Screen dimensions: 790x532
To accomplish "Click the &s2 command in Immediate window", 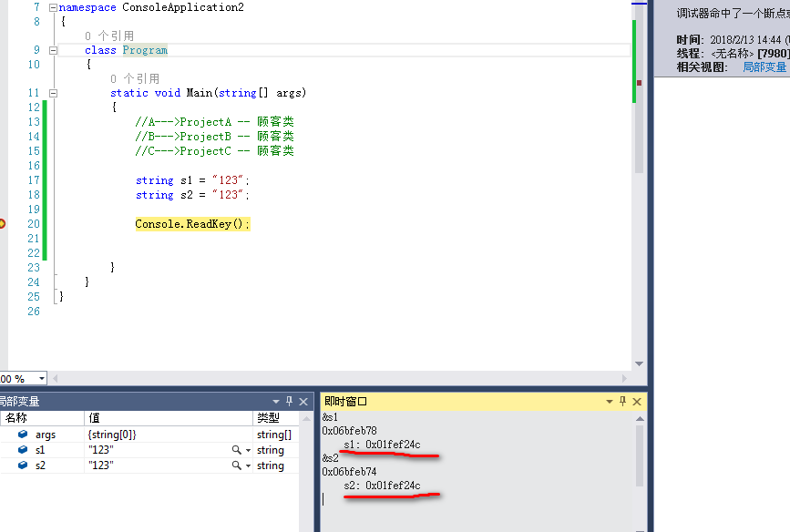I will coord(330,458).
